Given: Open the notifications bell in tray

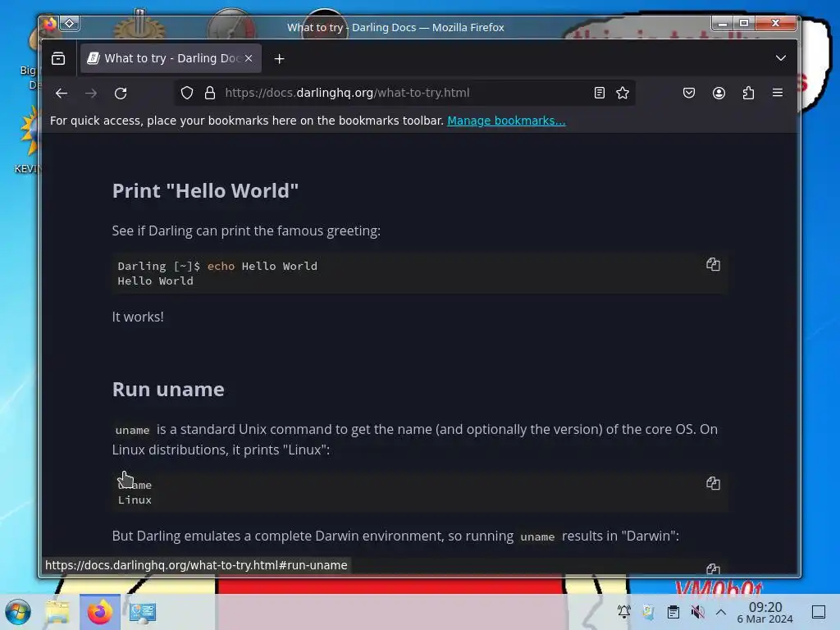Looking at the screenshot, I should [624, 612].
